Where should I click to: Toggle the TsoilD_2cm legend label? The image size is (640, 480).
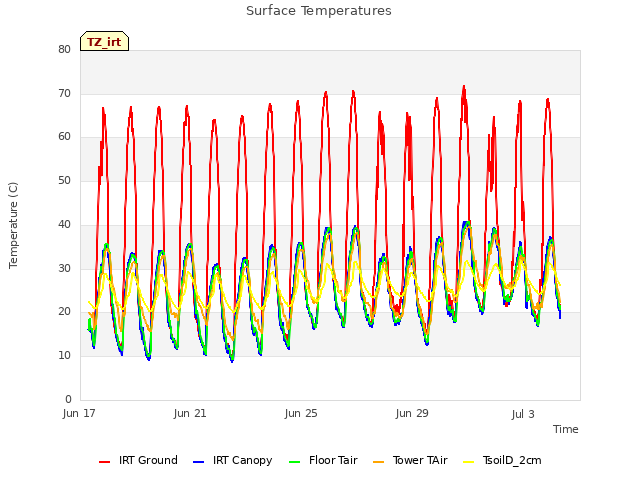512,460
